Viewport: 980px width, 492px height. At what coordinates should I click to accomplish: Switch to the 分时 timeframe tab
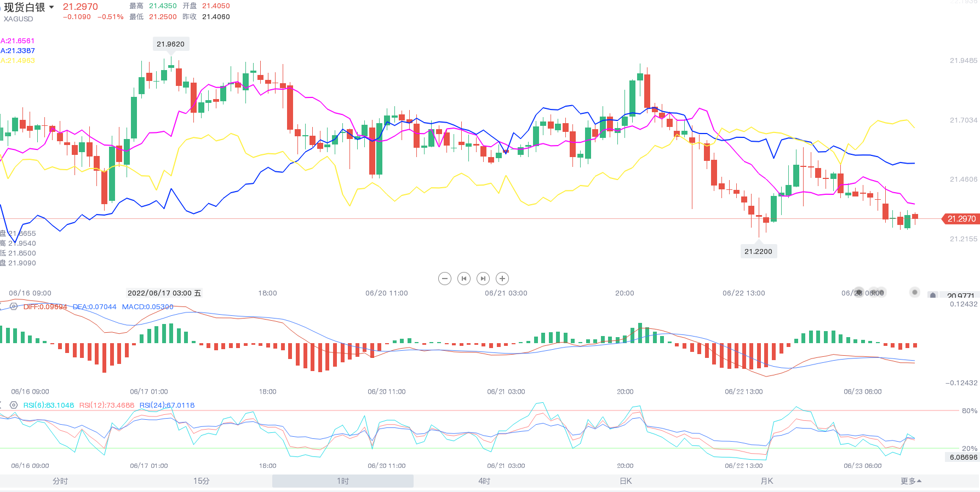[x=60, y=481]
